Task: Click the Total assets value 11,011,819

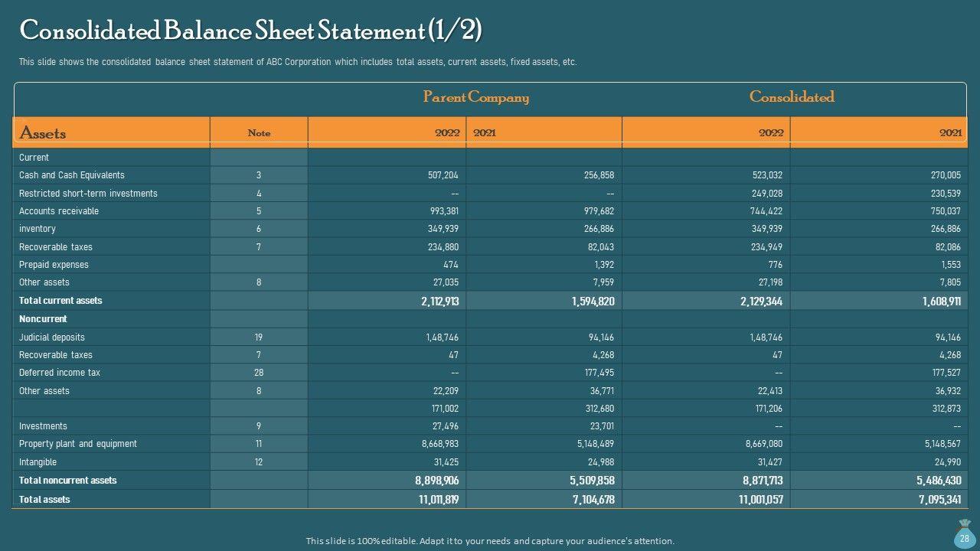Action: (439, 500)
